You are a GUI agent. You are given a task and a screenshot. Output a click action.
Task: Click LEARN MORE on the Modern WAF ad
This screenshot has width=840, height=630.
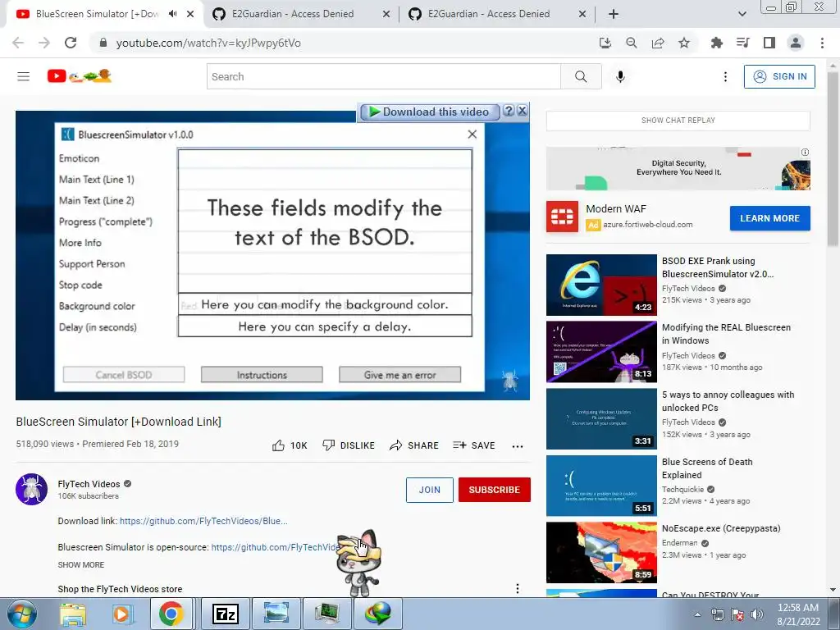click(769, 218)
